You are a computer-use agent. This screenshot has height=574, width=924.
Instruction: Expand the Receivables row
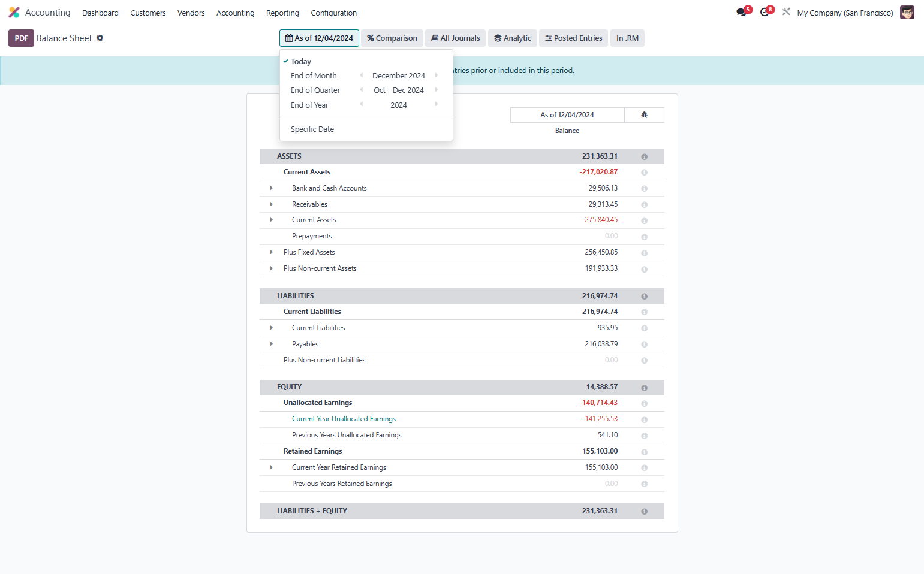(x=272, y=204)
